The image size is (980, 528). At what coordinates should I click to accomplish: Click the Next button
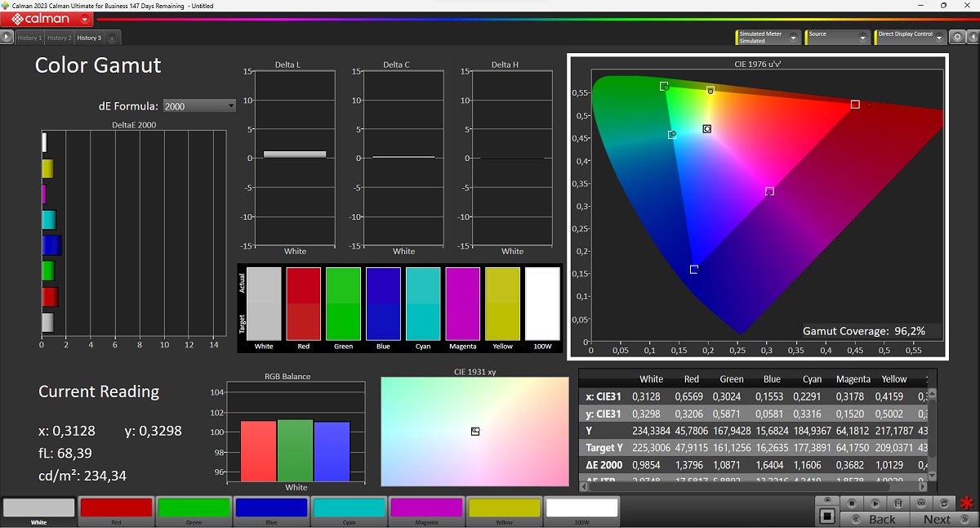coord(937,519)
